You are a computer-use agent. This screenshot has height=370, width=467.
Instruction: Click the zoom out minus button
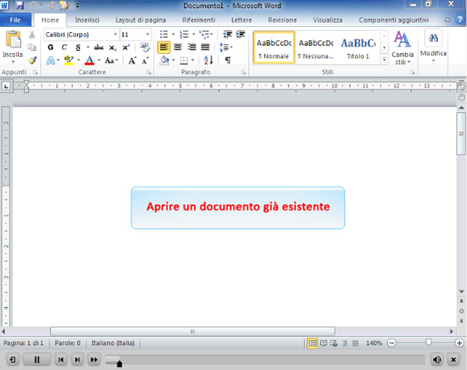[392, 343]
